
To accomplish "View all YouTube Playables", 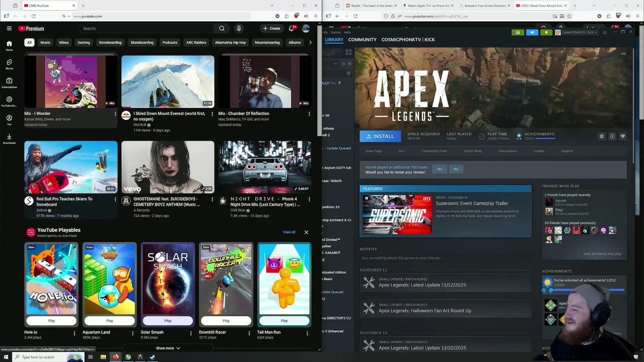I will pyautogui.click(x=289, y=232).
